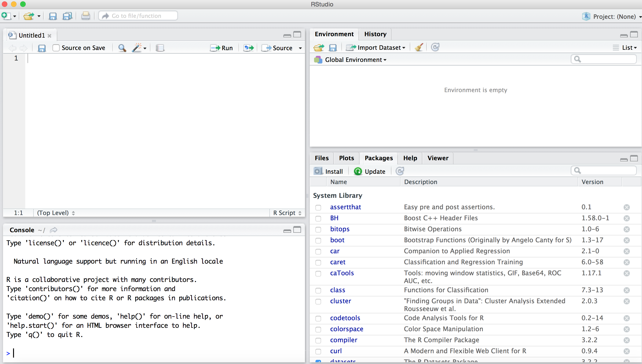
Task: Switch to the Files tab
Action: (321, 158)
